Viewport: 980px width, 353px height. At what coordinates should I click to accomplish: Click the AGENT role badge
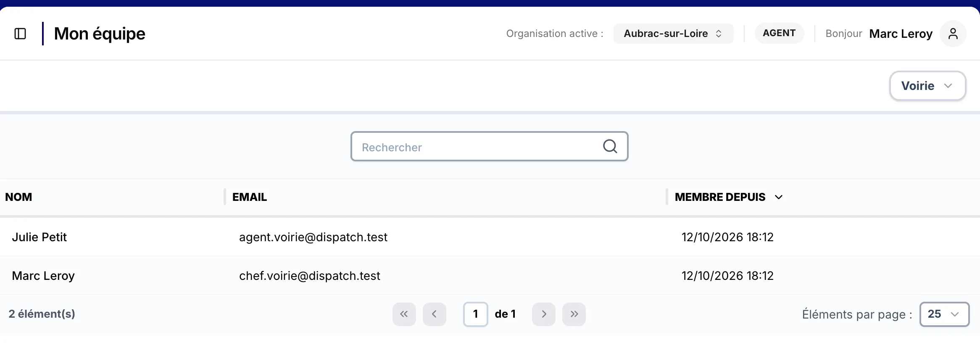tap(779, 33)
